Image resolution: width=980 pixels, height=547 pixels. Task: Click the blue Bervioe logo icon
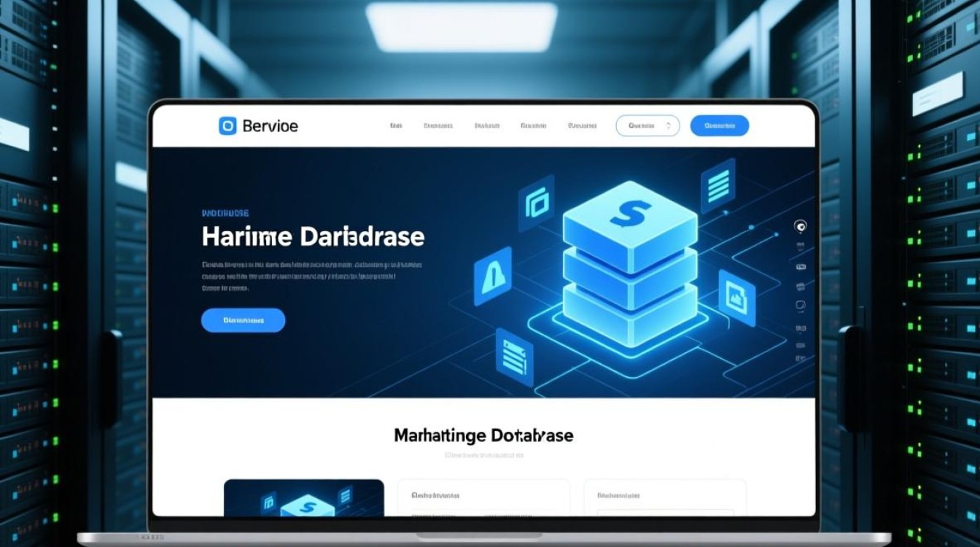[x=227, y=126]
